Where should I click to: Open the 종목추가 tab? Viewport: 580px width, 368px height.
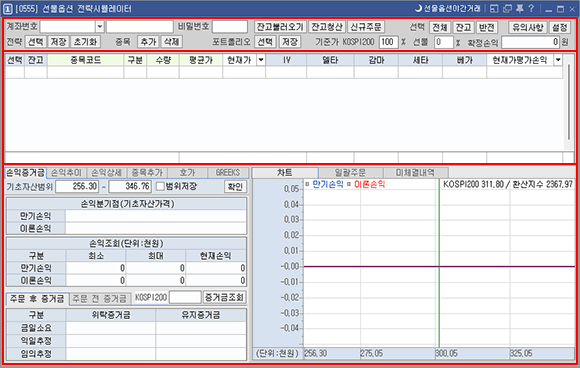[147, 173]
